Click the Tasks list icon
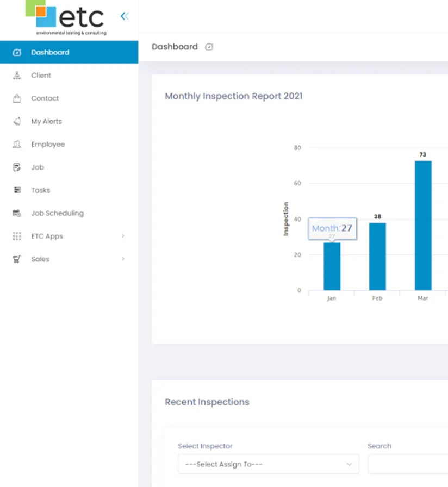Image resolution: width=448 pixels, height=487 pixels. coord(17,190)
